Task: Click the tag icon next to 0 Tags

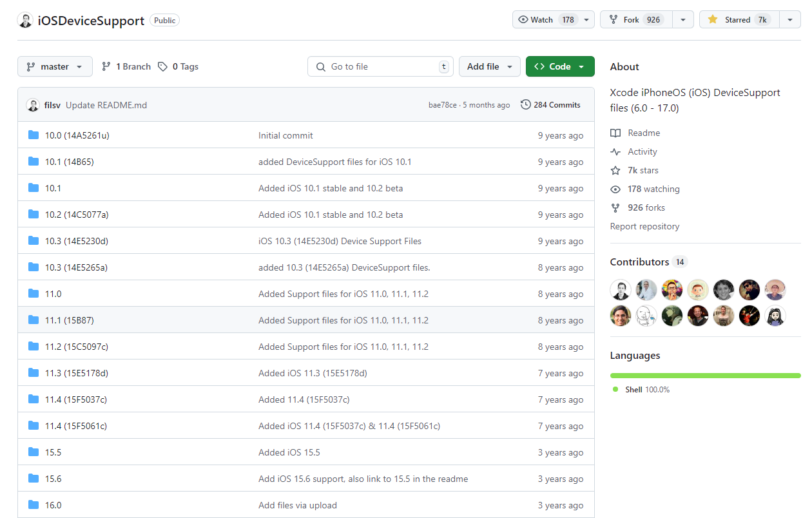Action: coord(163,66)
